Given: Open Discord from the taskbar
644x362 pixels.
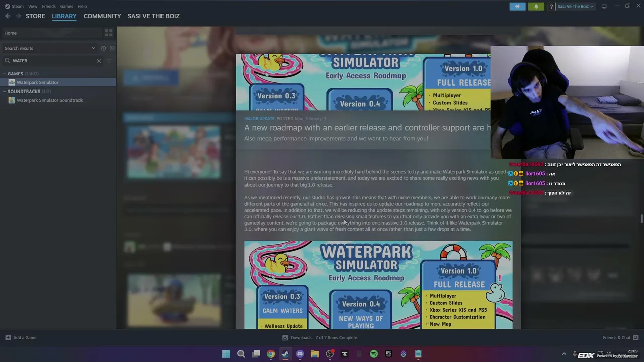Looking at the screenshot, I should pos(300,354).
